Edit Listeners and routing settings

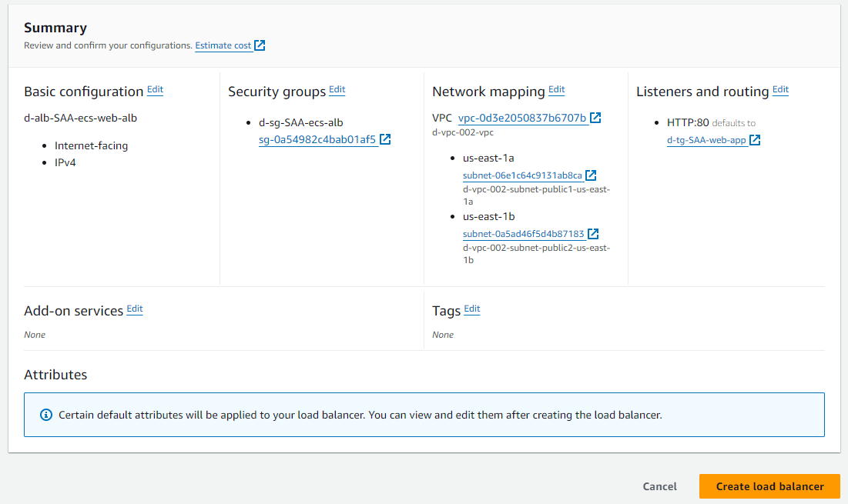click(780, 90)
